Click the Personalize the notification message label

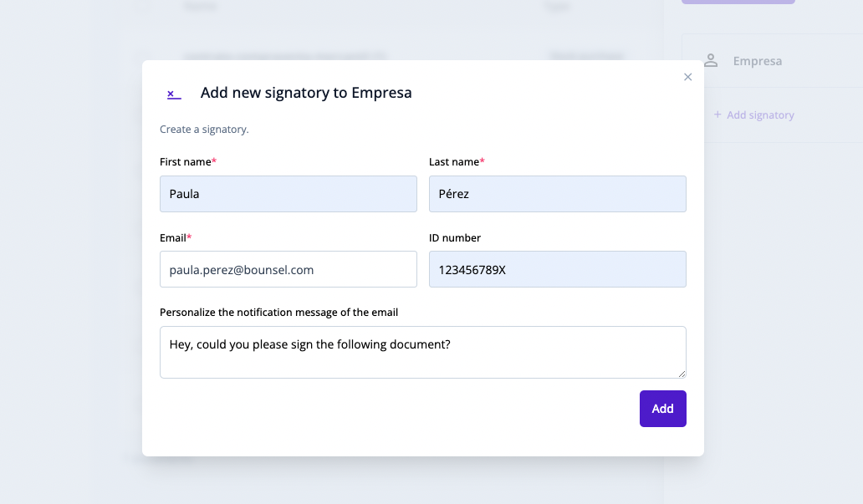[x=278, y=313]
